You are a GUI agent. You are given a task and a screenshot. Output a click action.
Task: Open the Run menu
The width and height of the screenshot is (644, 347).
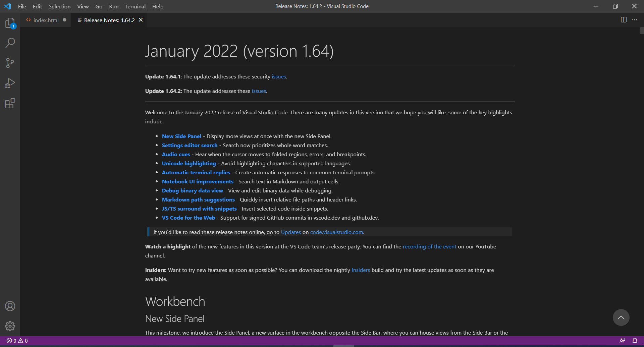pos(114,6)
